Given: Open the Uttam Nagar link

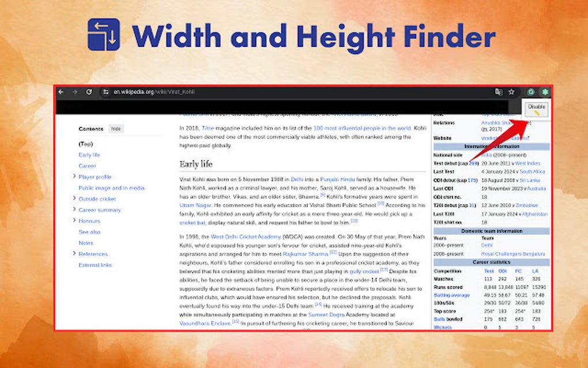Looking at the screenshot, I should pyautogui.click(x=195, y=205).
